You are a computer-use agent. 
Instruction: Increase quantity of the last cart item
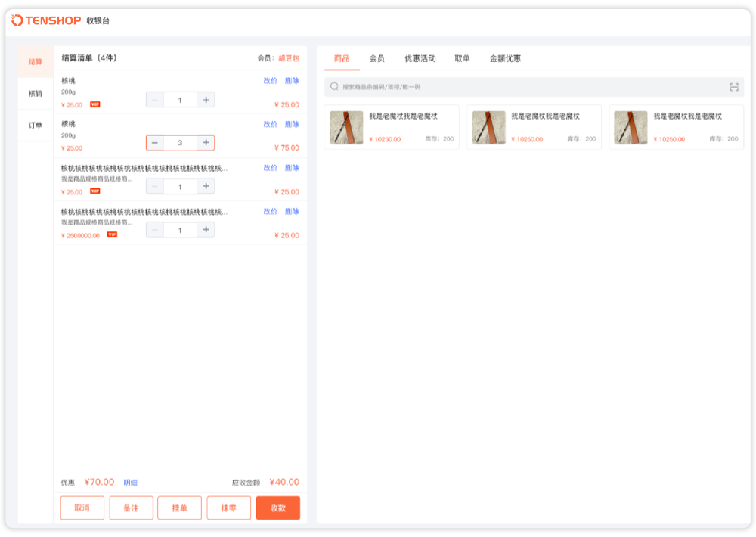(x=206, y=230)
